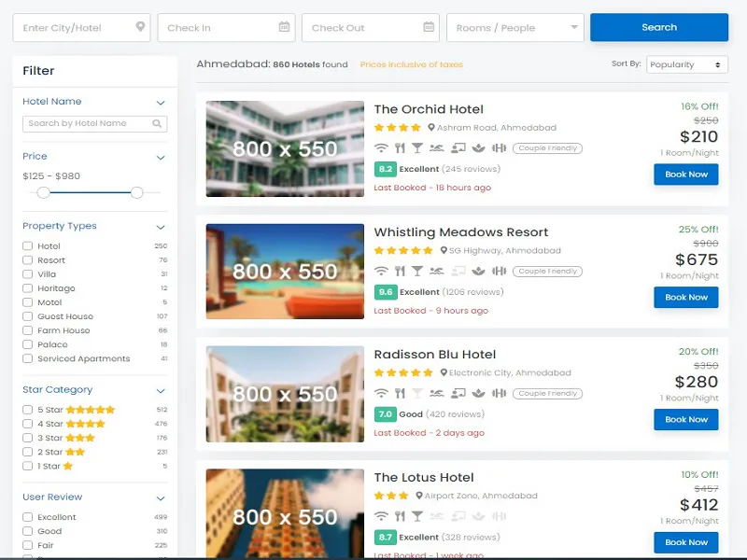Viewport: 747px width, 560px height.
Task: Click the hotel name search magnifier icon
Action: [157, 123]
